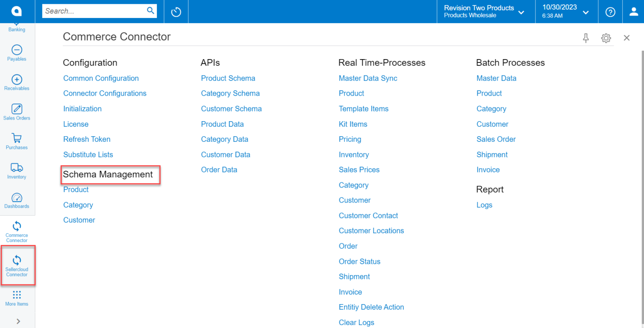
Task: Open Receivables in the sidebar
Action: [17, 83]
